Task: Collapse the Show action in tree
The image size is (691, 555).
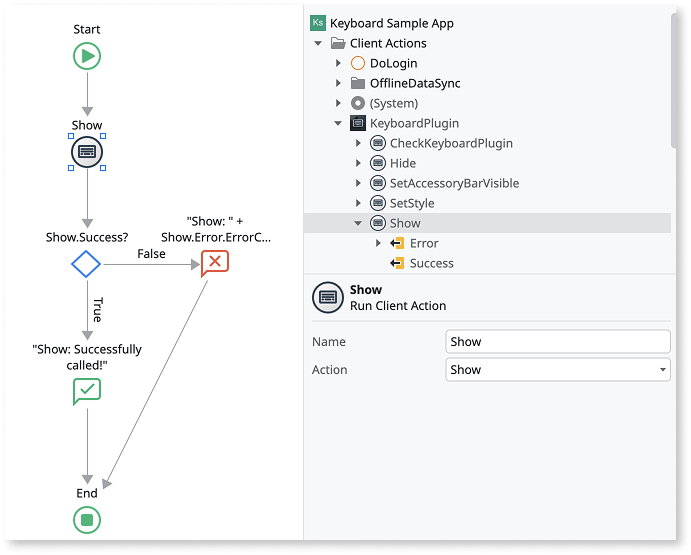Action: 358,223
